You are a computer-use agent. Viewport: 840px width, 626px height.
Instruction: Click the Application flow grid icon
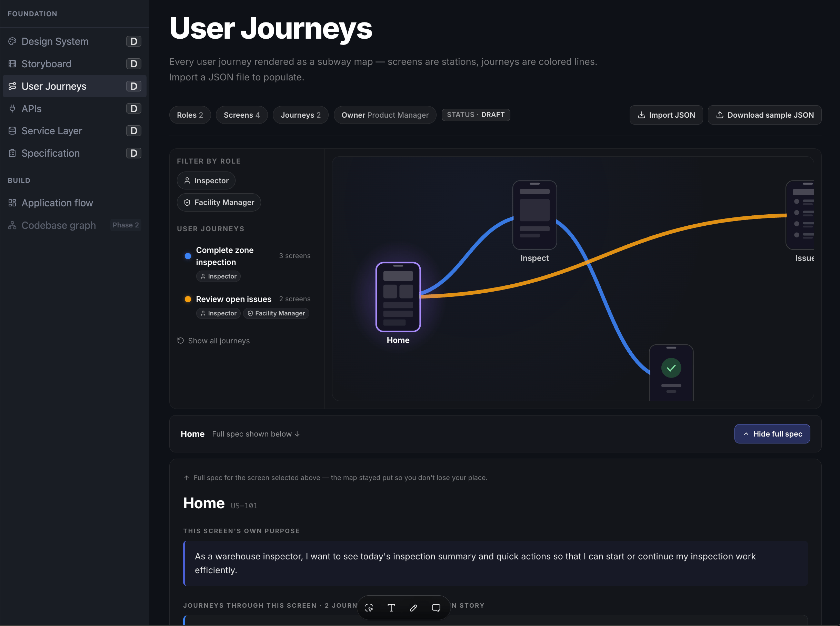tap(12, 203)
